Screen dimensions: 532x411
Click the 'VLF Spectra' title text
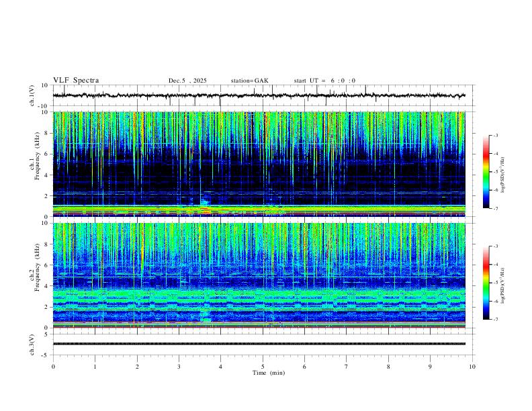click(x=76, y=81)
